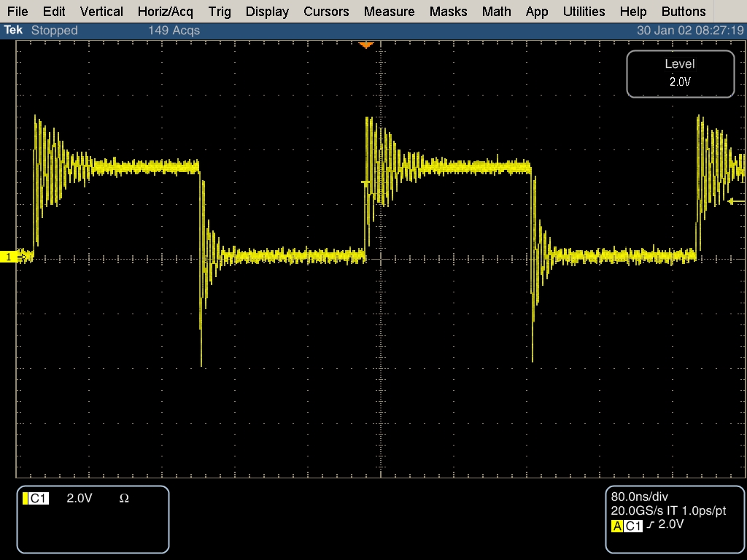Open the App menu
The image size is (747, 560).
pos(537,12)
